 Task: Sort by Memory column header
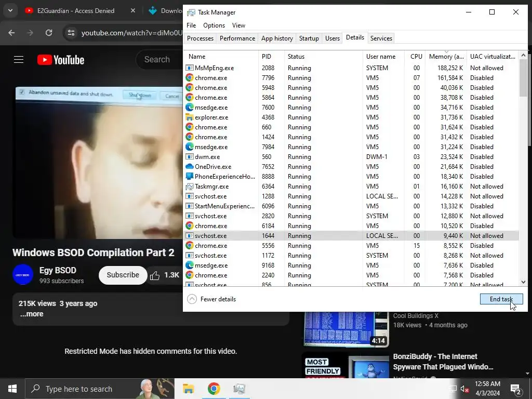[x=446, y=56]
